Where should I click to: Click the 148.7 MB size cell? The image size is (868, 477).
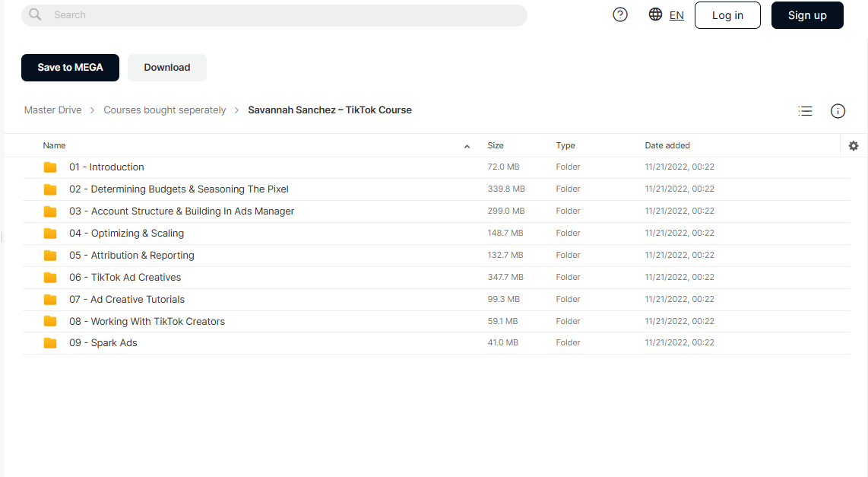click(505, 234)
